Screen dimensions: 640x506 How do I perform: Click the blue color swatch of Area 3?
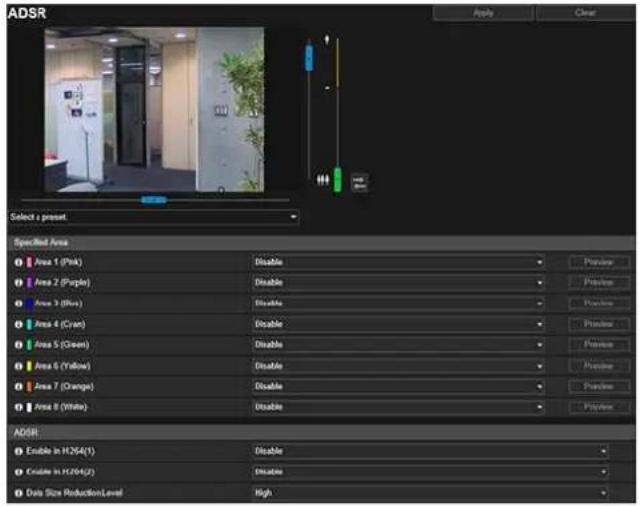click(29, 304)
